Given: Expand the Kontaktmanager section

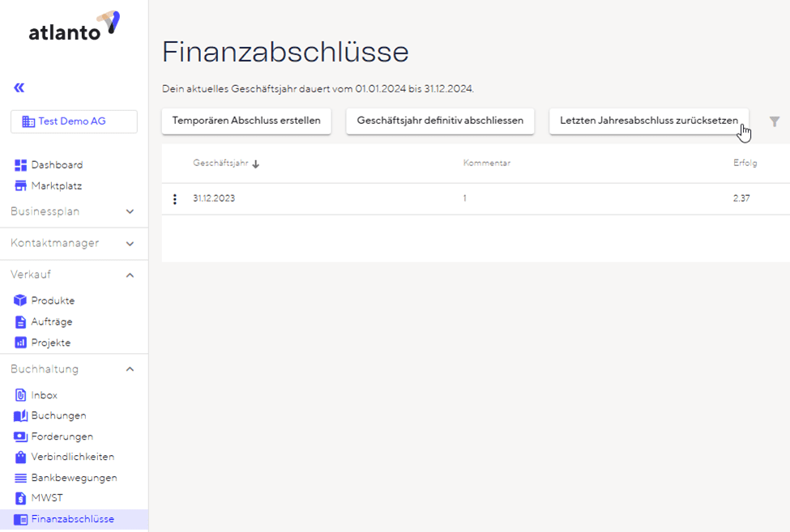Looking at the screenshot, I should pos(130,243).
